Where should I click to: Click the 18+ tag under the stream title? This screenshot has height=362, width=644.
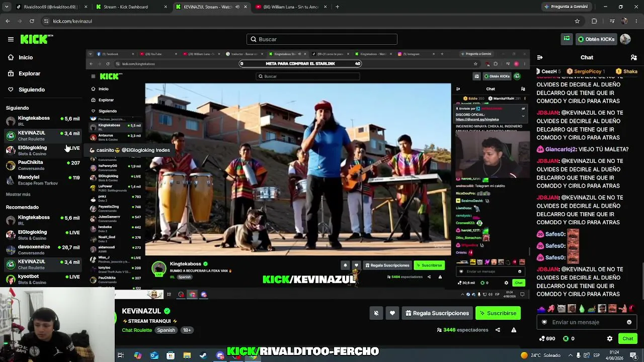[187, 330]
